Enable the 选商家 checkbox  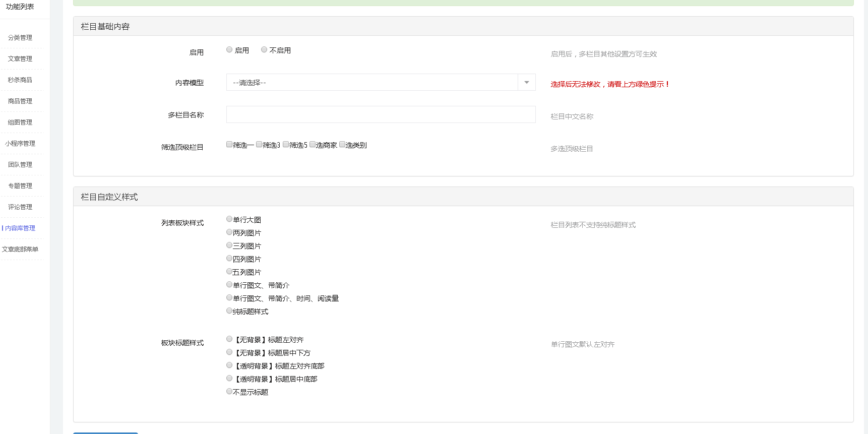point(313,145)
